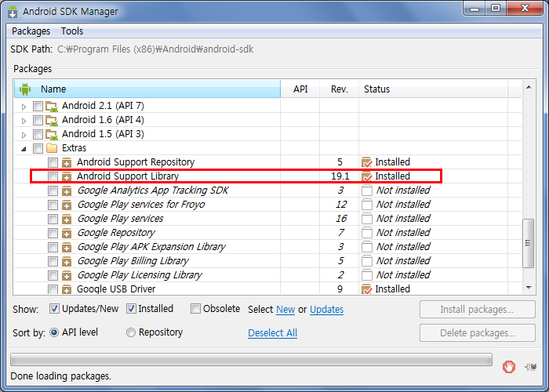Image resolution: width=549 pixels, height=392 pixels.
Task: Click the installed status icon for Google USB Driver
Action: [366, 289]
